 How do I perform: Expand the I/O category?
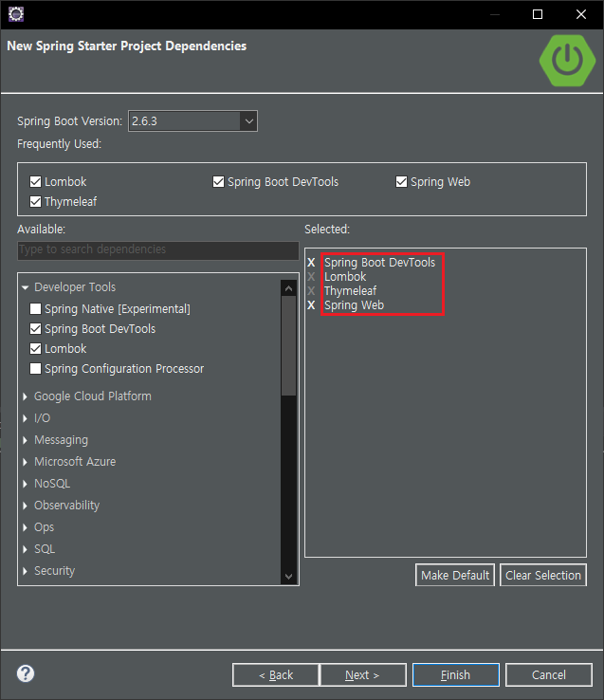pos(26,418)
